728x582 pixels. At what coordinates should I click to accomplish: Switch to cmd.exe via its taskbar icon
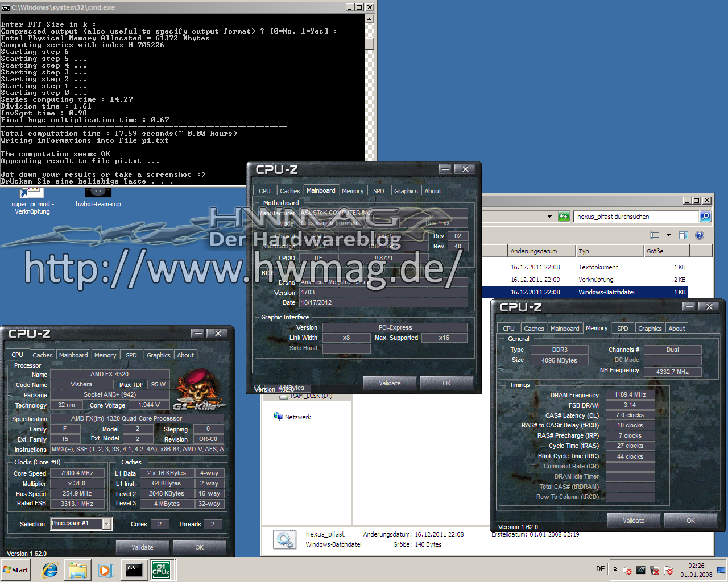click(134, 570)
